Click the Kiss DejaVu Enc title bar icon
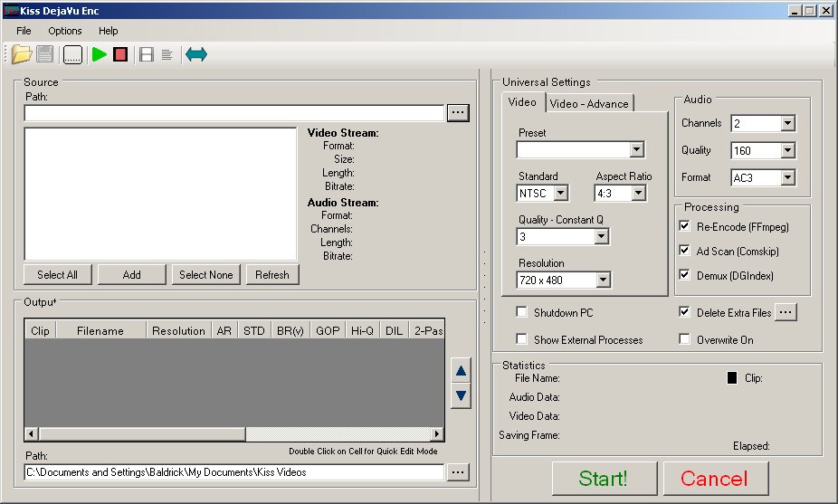This screenshot has width=838, height=504. pos(11,11)
